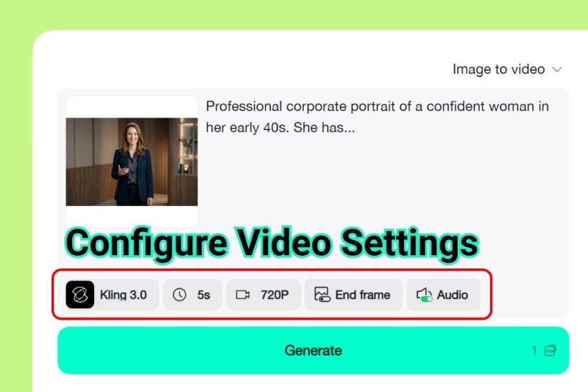Click the Generate button
Image resolution: width=588 pixels, height=392 pixels.
click(x=314, y=350)
